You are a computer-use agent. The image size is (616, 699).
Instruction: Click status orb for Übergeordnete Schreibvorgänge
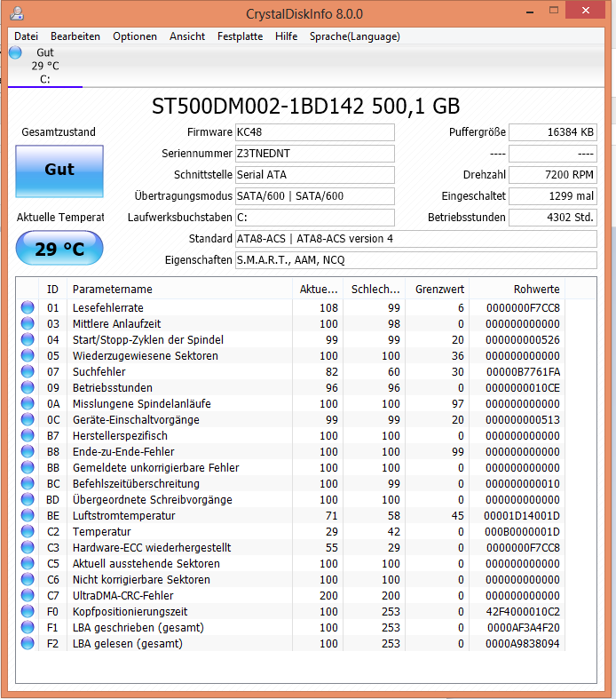pos(28,500)
